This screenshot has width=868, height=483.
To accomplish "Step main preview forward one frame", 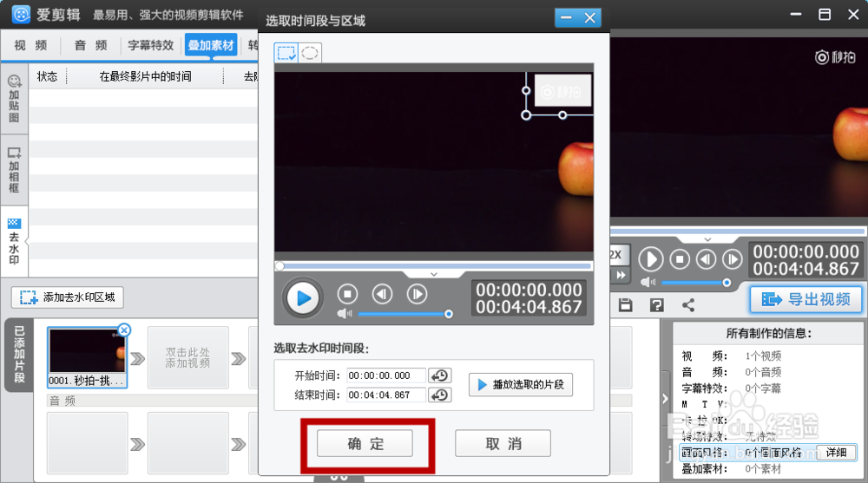I will tap(733, 259).
